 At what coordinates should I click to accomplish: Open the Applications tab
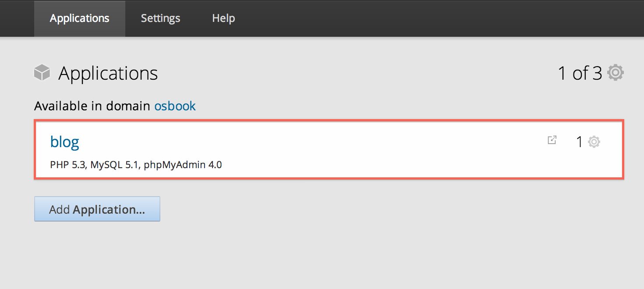click(79, 18)
